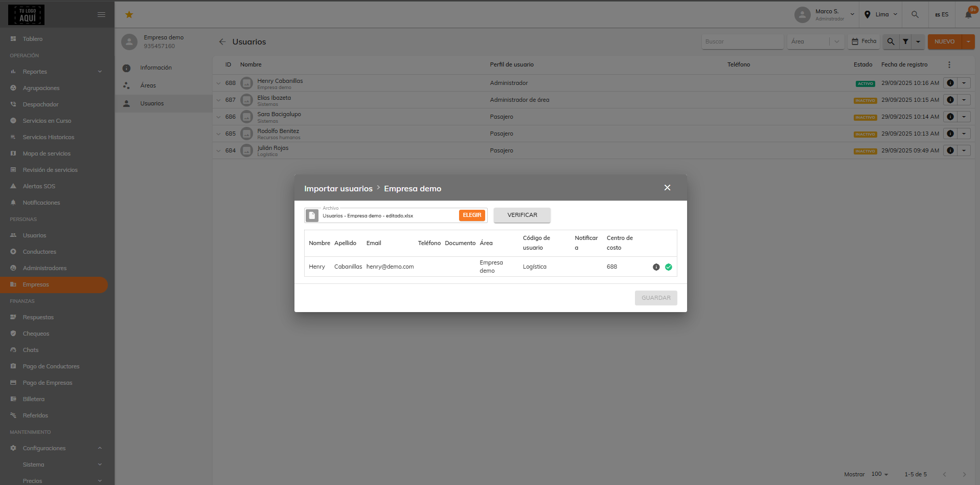Click info icon for Julián Rojas row 684

click(950, 150)
